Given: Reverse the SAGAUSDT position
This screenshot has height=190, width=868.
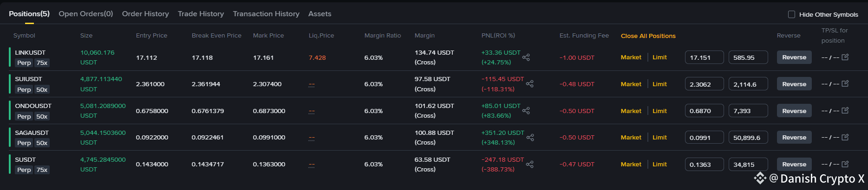Looking at the screenshot, I should point(794,137).
